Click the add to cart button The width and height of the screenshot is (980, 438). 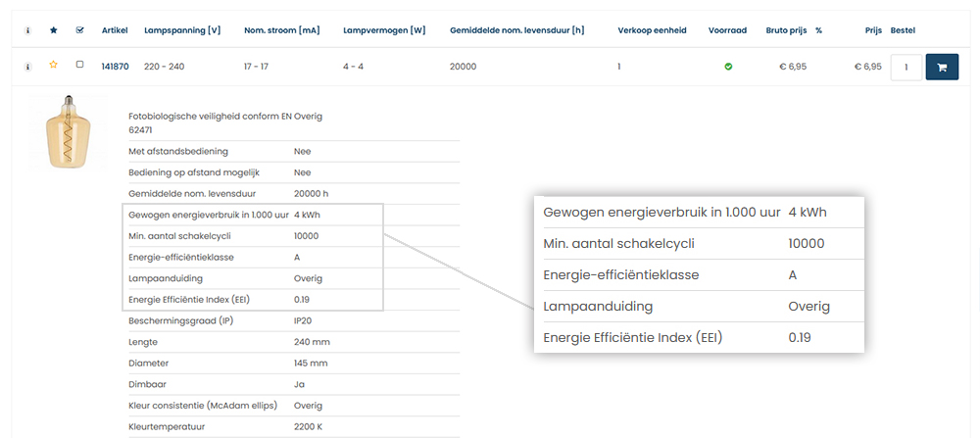[942, 68]
